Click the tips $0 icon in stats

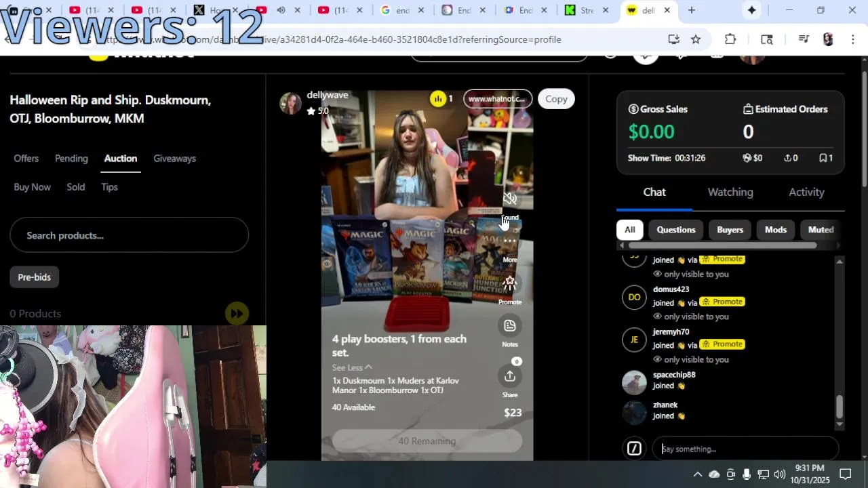(x=747, y=158)
